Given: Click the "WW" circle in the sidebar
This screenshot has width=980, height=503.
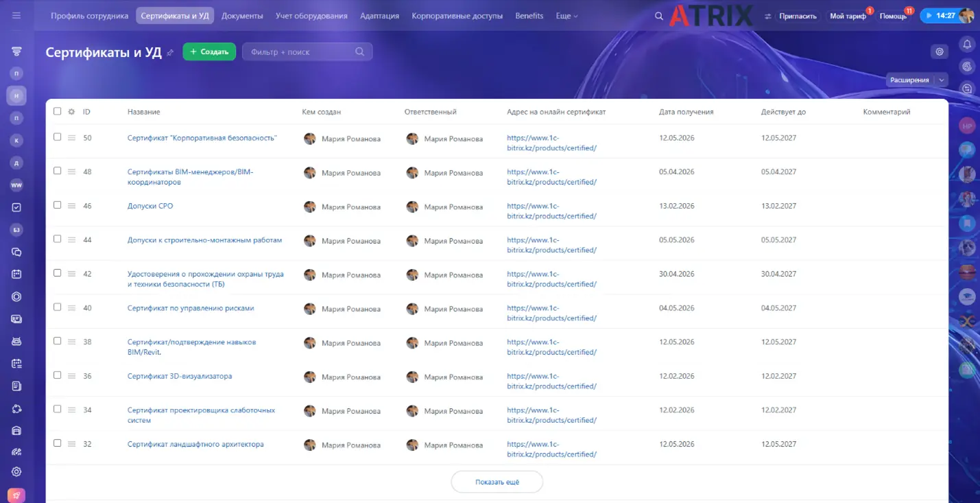Looking at the screenshot, I should pyautogui.click(x=16, y=185).
